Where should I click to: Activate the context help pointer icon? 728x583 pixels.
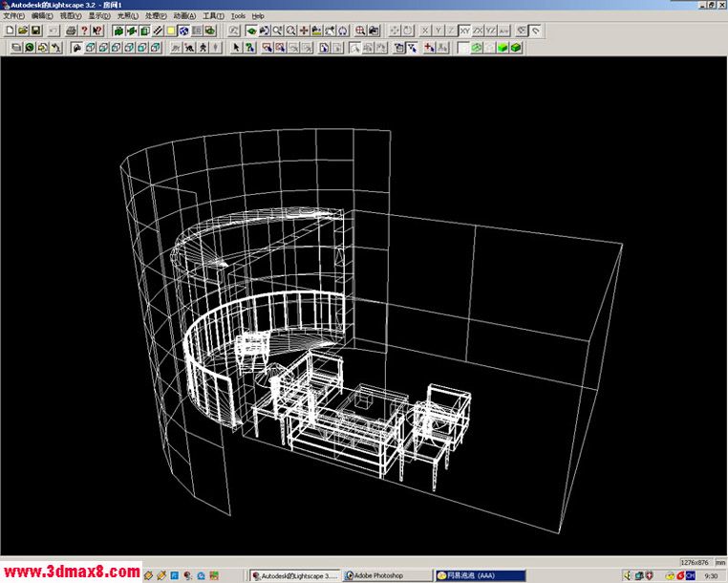coord(97,31)
